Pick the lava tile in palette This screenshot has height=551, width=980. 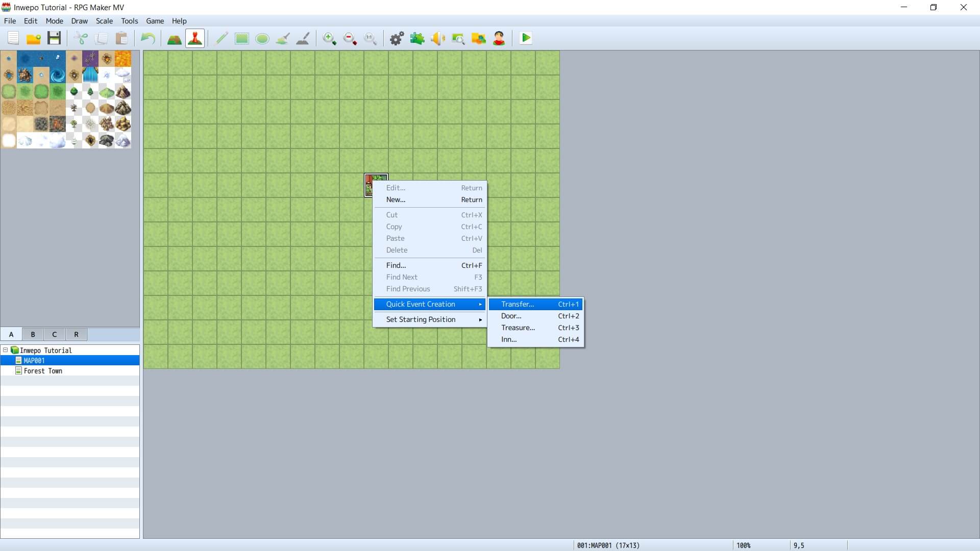[123, 59]
